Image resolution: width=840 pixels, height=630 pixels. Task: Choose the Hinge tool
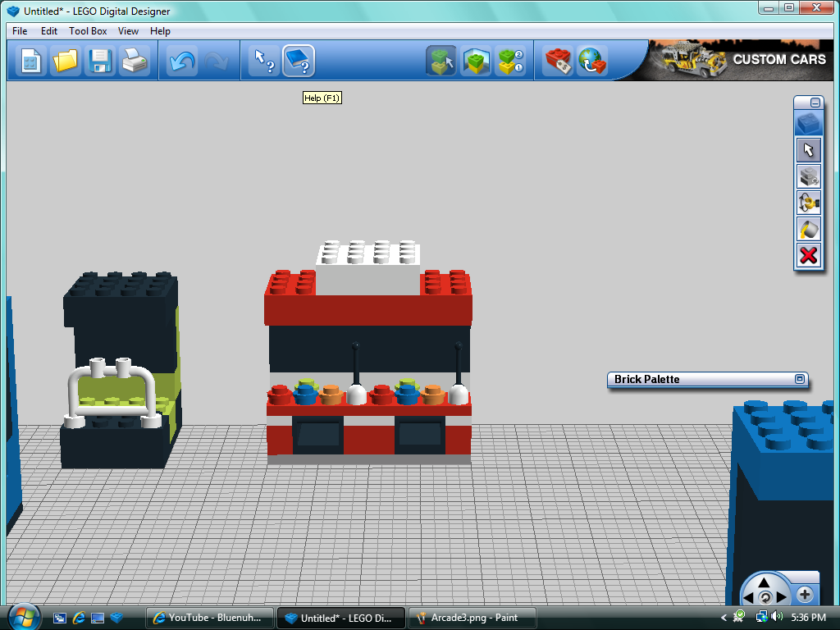click(808, 203)
